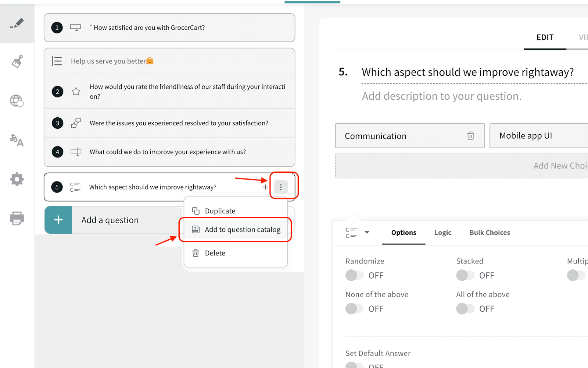Click the plus icon beside question 5
This screenshot has width=588, height=368.
pos(265,187)
